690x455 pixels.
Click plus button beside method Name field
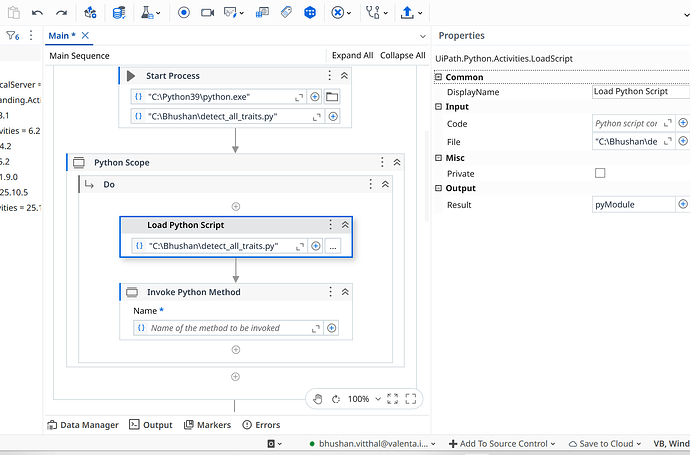pyautogui.click(x=332, y=328)
